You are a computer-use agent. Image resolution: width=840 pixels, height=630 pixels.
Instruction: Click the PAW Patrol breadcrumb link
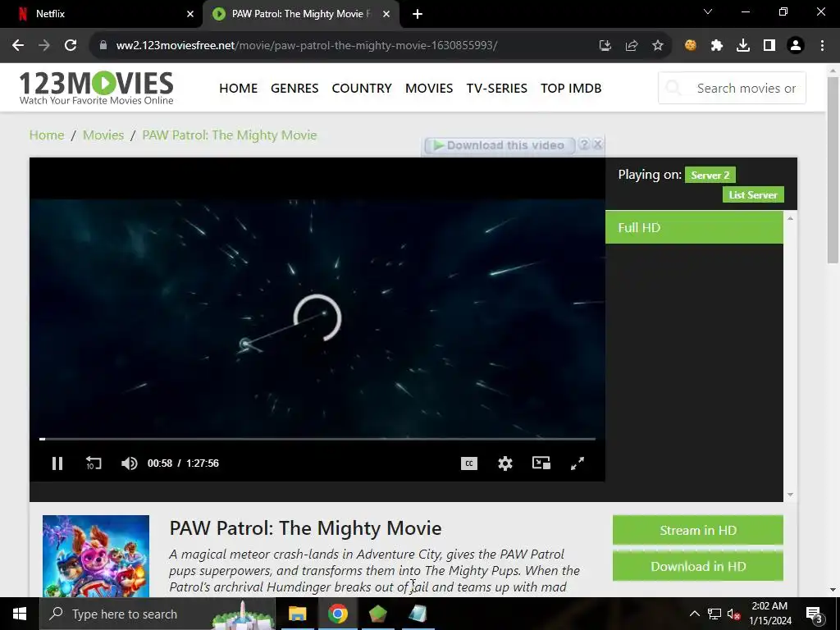pos(230,135)
